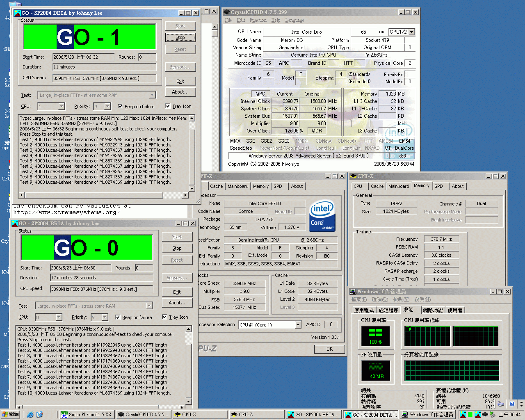
Task: Uncheck Tray Icon in GO-1 window
Action: point(168,106)
